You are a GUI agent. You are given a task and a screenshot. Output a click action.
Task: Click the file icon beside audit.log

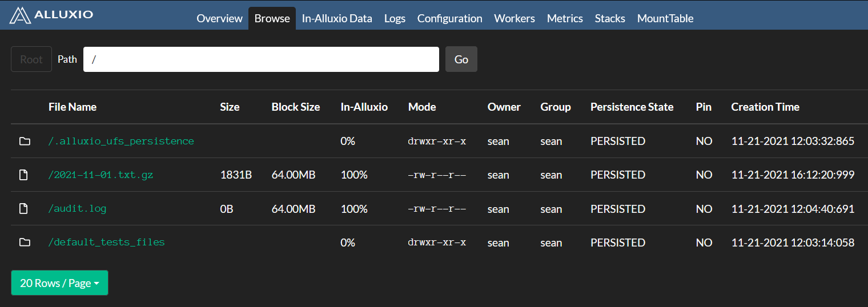pos(23,209)
